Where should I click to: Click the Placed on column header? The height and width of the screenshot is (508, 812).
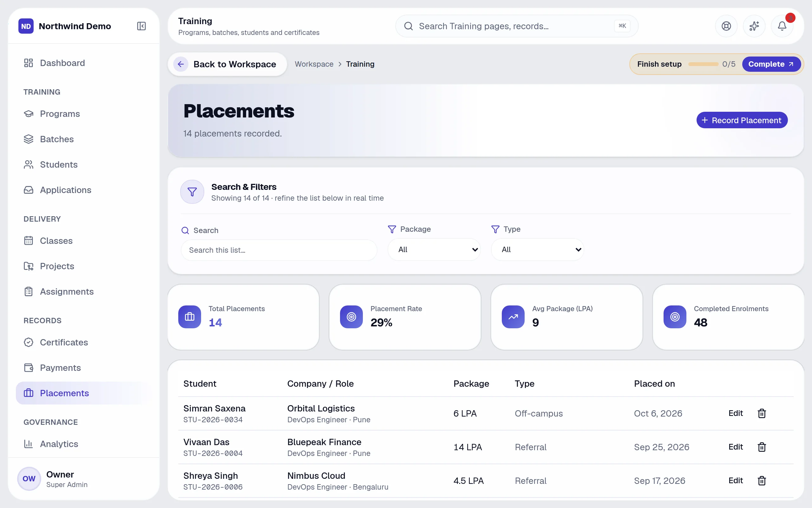tap(654, 384)
